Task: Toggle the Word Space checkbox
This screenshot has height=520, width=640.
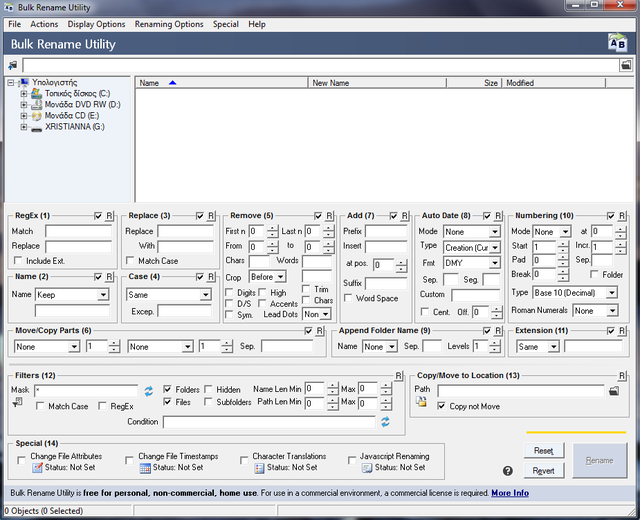Action: [x=348, y=298]
